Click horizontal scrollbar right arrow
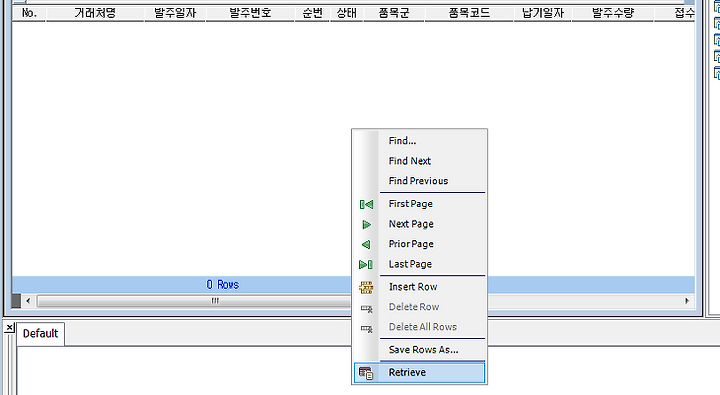Image resolution: width=720 pixels, height=395 pixels. [x=687, y=301]
